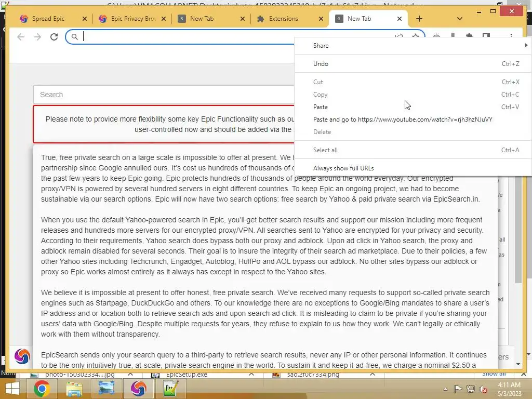
Task: Choose Cut from context menu
Action: click(413, 82)
